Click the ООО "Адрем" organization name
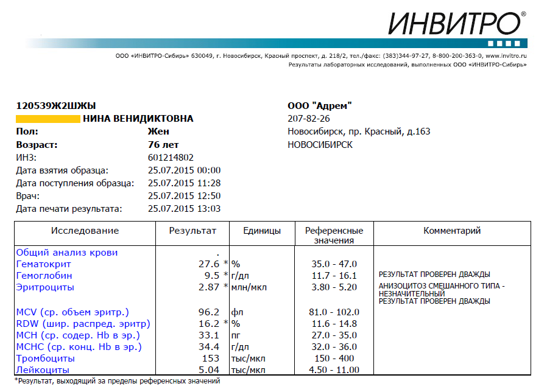This screenshot has width=547, height=392. [319, 106]
